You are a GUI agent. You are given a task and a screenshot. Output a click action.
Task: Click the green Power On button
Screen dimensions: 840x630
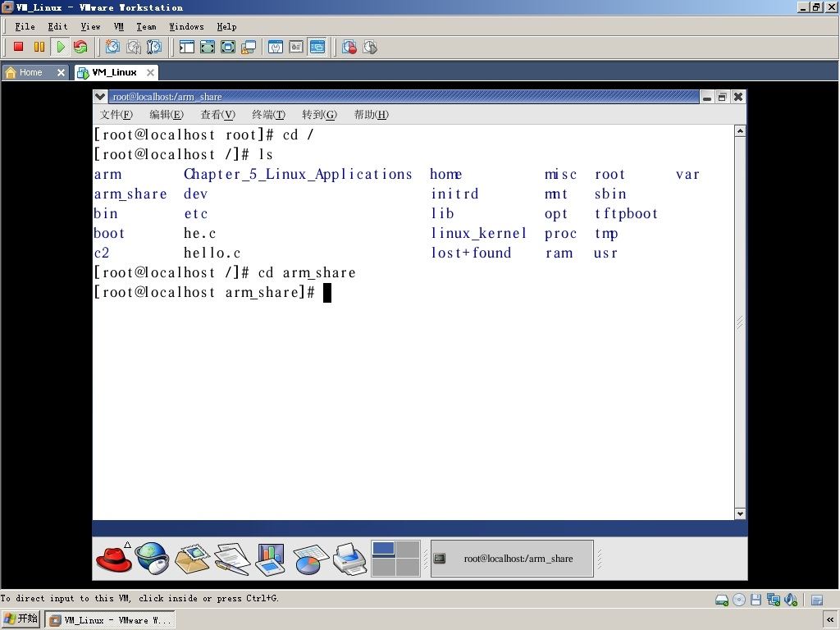(60, 47)
